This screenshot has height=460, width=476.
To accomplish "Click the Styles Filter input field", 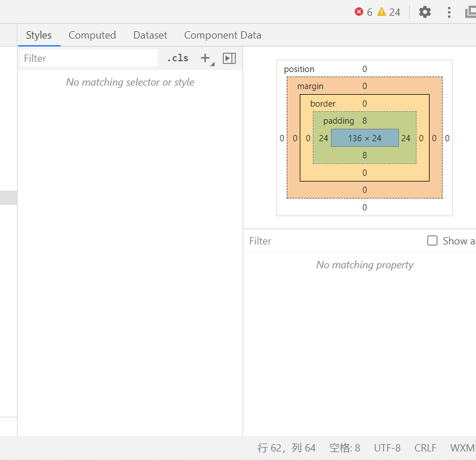I will [89, 58].
